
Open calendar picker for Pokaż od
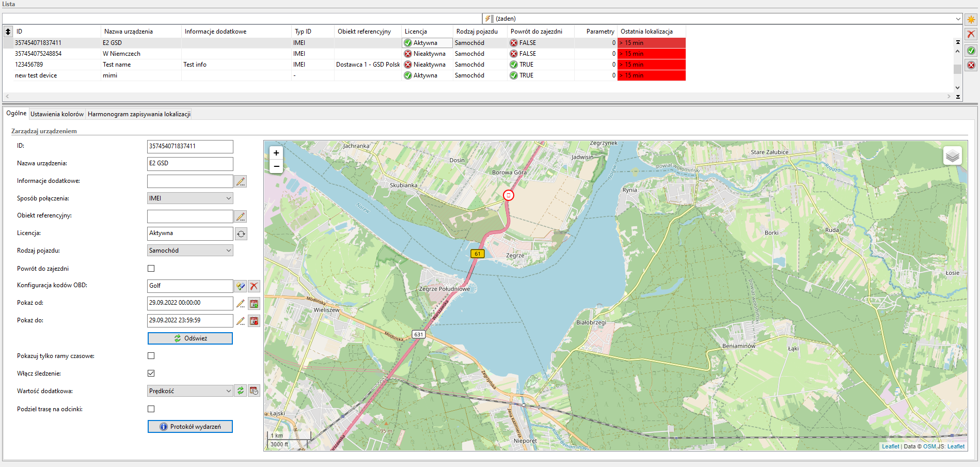tap(254, 304)
